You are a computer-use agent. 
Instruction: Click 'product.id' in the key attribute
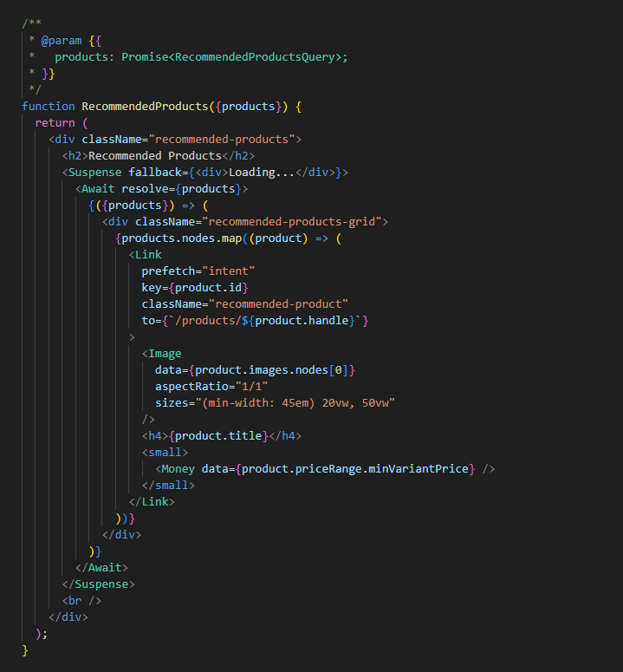209,288
